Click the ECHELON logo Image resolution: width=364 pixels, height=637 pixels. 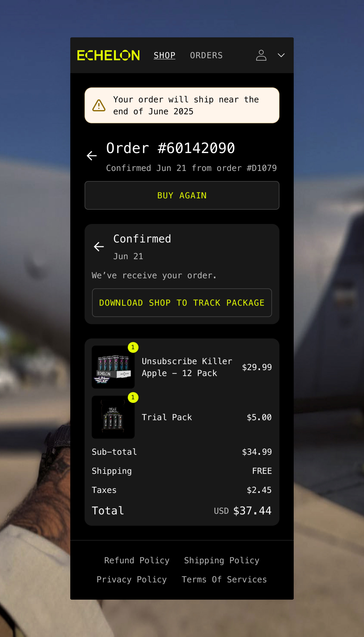click(x=108, y=55)
